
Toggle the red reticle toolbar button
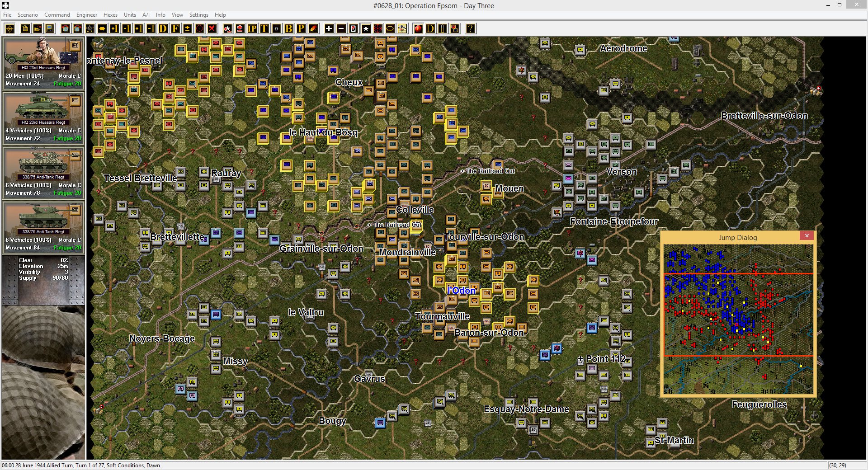coord(378,29)
